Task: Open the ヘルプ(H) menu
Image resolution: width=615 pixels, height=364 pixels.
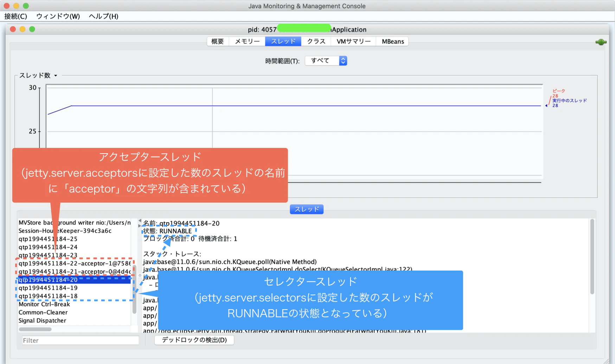Action: [x=103, y=16]
